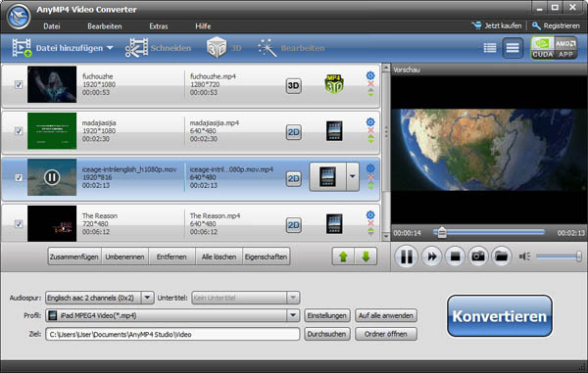
Task: Click the Bearbeiten magic wand icon
Action: tap(267, 48)
